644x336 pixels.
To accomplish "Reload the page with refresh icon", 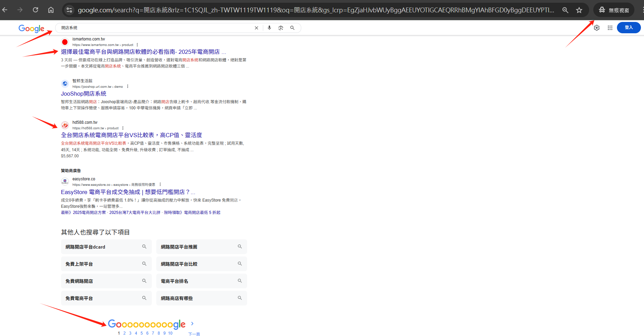I will click(35, 10).
